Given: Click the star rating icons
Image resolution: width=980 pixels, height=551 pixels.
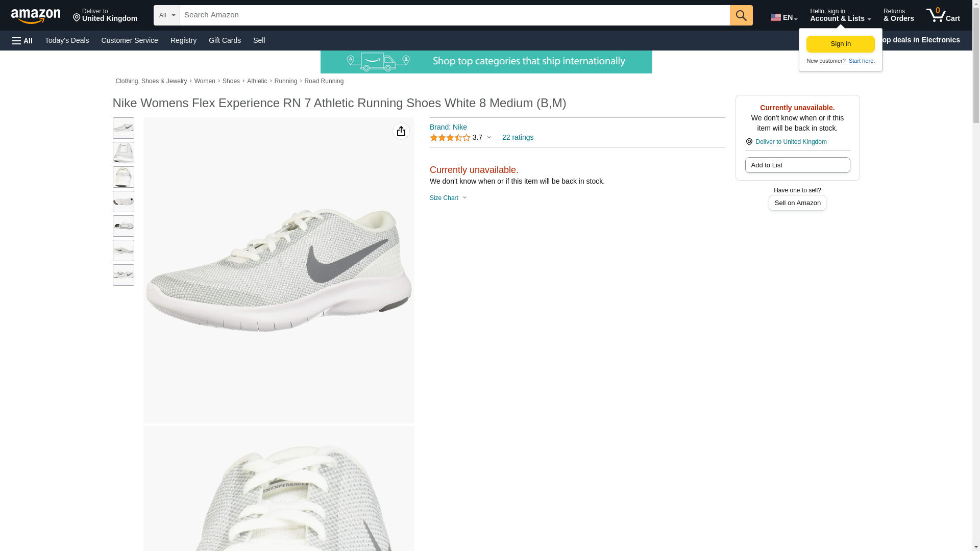Looking at the screenshot, I should tap(450, 138).
